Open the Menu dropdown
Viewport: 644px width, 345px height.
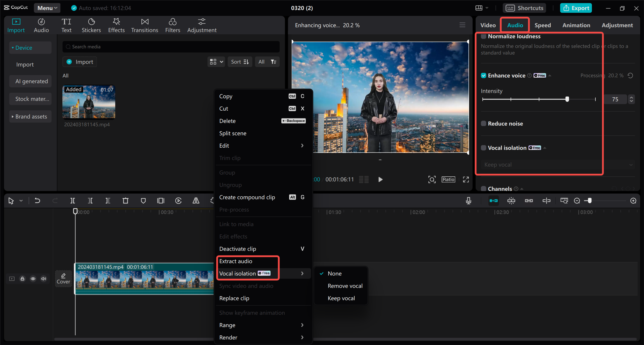[x=47, y=8]
